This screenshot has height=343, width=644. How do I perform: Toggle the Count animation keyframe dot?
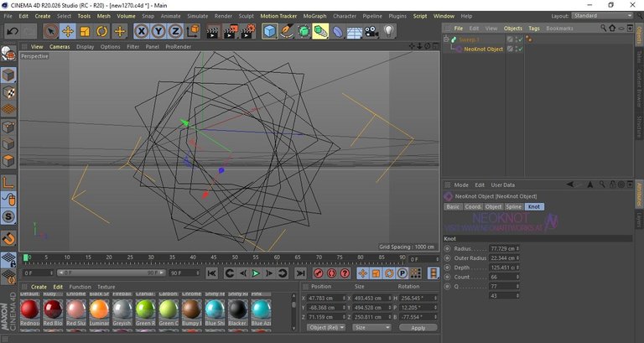tap(447, 277)
